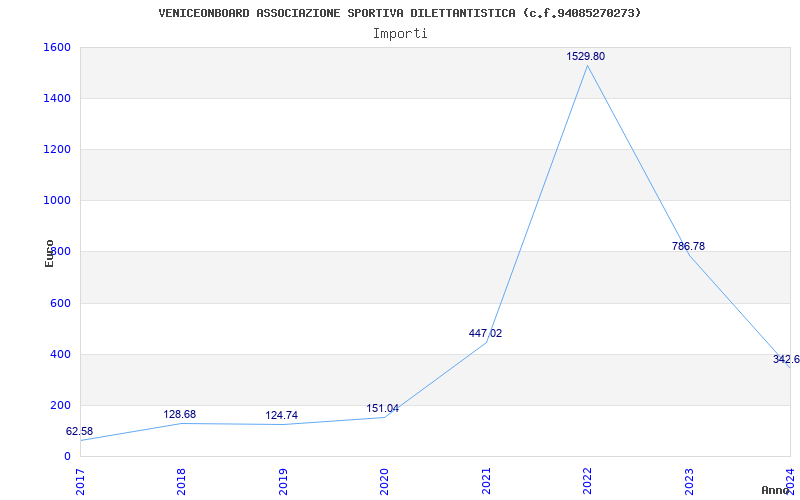The image size is (800, 500).
Task: Select the 447.02 data label
Action: pos(485,333)
